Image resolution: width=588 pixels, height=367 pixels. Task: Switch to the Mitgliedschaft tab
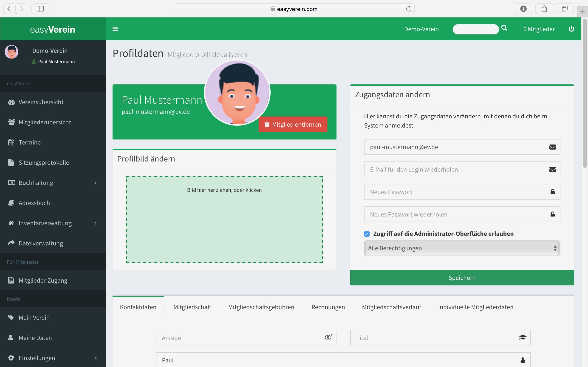tap(192, 307)
